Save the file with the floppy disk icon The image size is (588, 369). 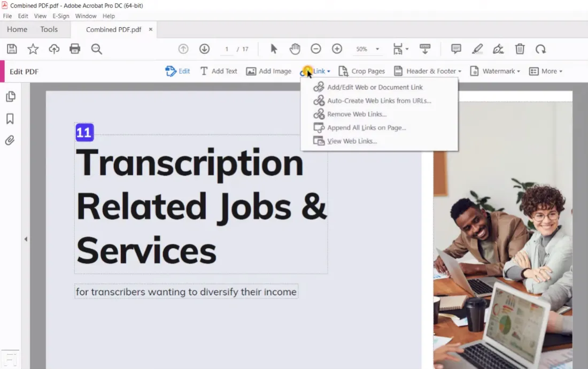(x=12, y=49)
